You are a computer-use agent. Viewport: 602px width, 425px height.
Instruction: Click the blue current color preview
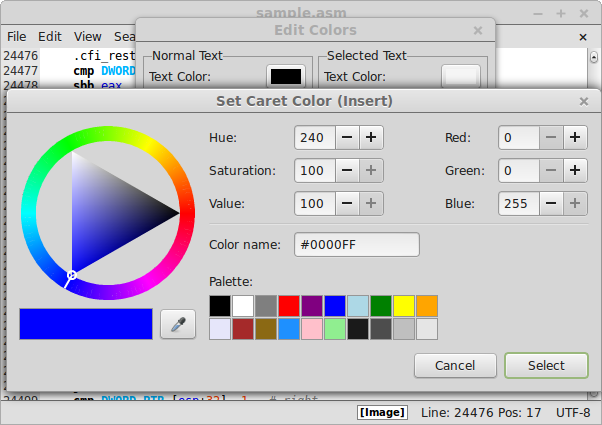[86, 324]
